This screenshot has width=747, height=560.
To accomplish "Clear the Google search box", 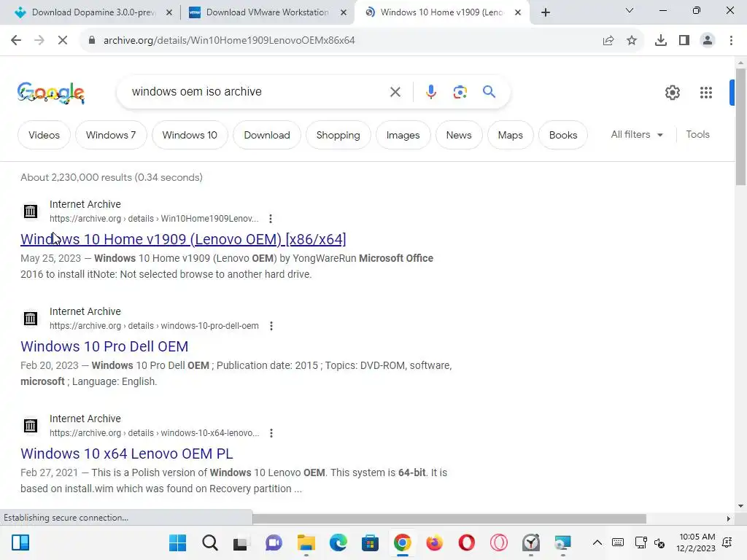I will point(395,92).
